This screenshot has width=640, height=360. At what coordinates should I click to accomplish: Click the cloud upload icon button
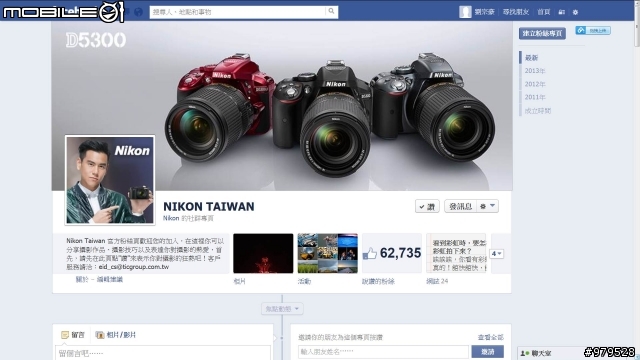(x=593, y=31)
